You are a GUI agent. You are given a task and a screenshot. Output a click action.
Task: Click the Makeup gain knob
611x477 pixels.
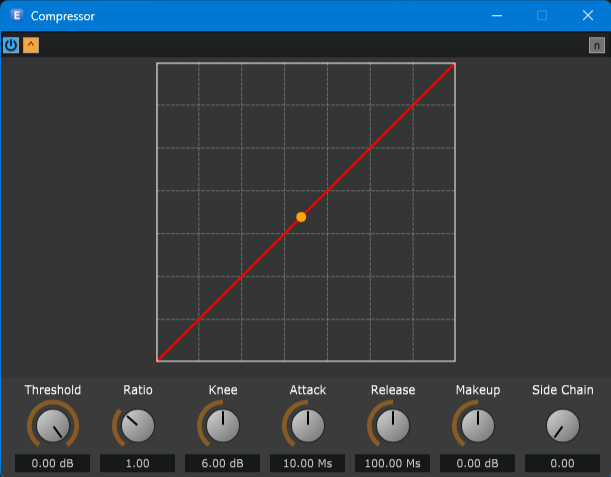click(x=478, y=426)
